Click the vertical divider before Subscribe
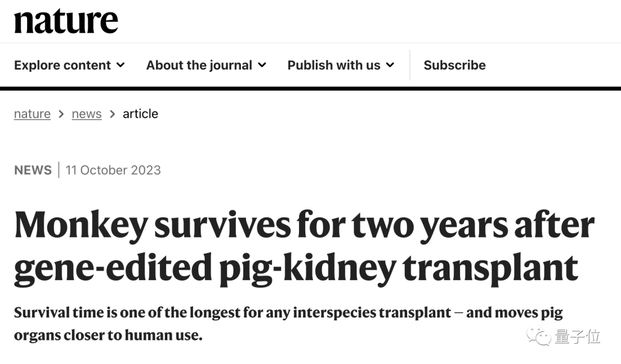621x364 pixels. (410, 65)
